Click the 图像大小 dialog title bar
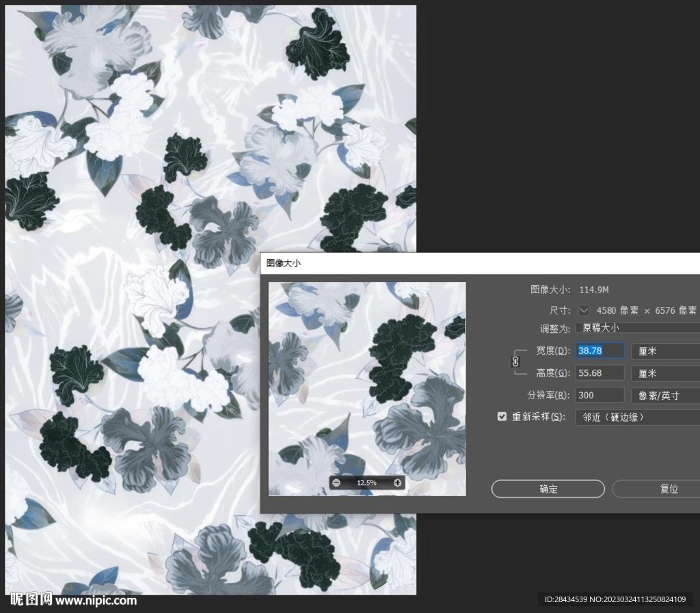700x613 pixels. coord(479,262)
